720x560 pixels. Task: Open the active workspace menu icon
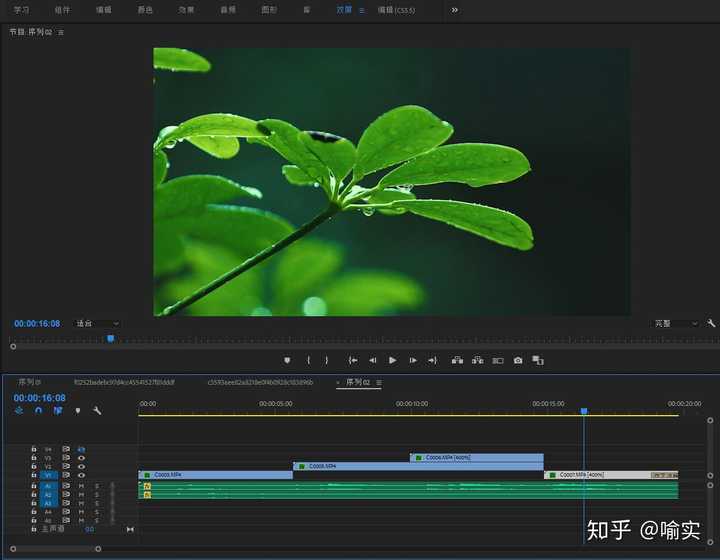click(x=362, y=10)
